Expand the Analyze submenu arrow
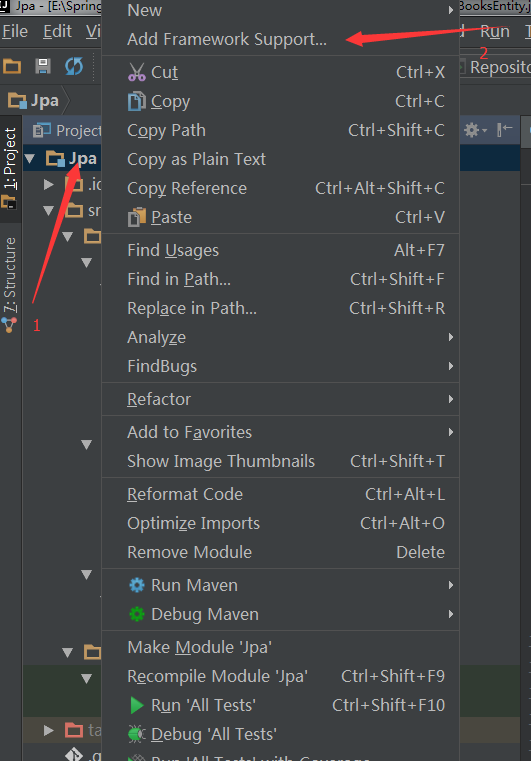 pos(451,337)
